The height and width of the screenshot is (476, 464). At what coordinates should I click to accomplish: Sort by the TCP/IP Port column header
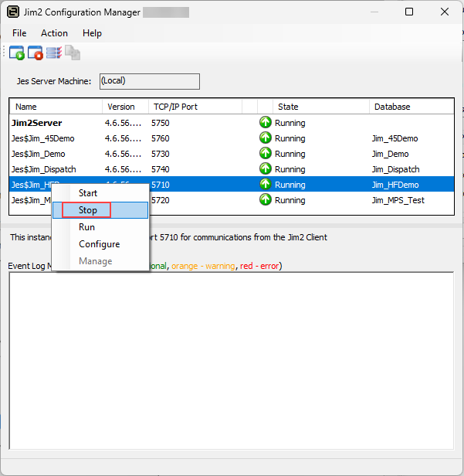pyautogui.click(x=195, y=107)
